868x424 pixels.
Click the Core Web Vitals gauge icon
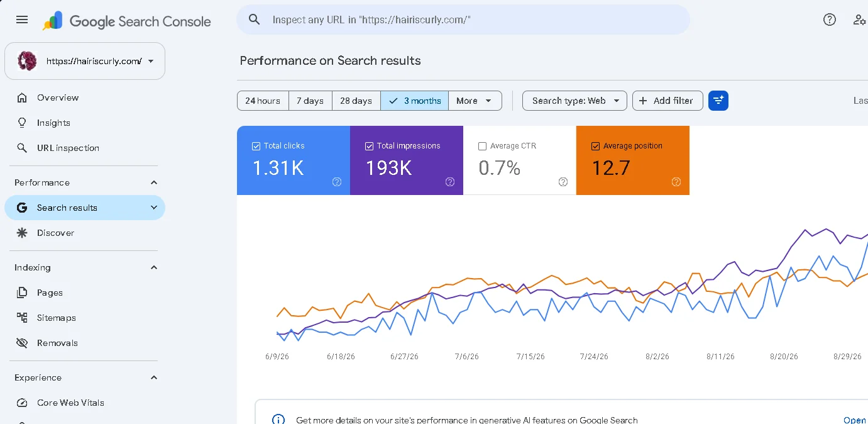point(22,403)
